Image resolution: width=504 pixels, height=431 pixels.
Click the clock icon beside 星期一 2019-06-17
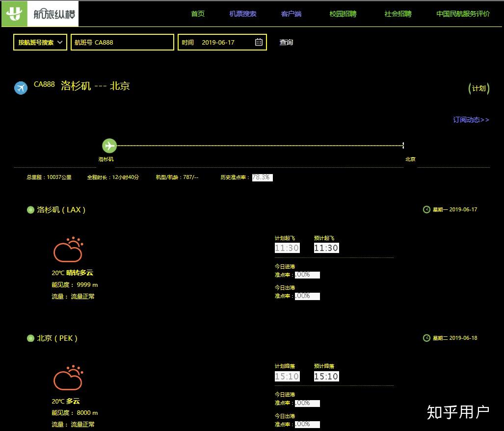pos(426,209)
